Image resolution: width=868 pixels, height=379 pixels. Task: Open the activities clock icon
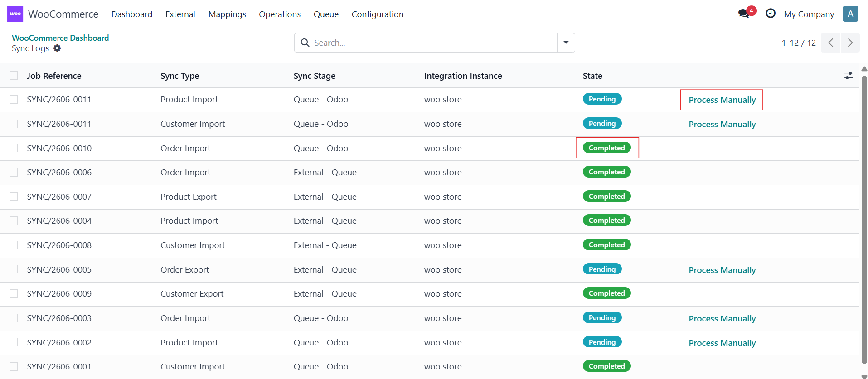pos(771,14)
